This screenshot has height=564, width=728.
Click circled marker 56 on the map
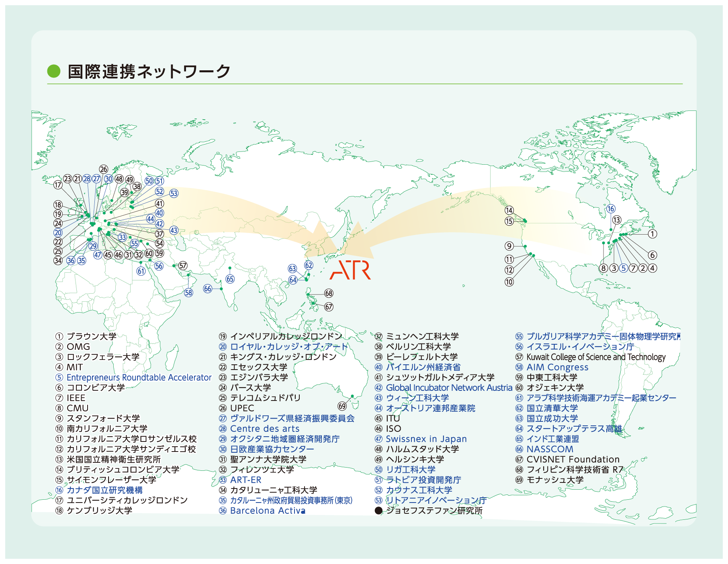click(159, 266)
